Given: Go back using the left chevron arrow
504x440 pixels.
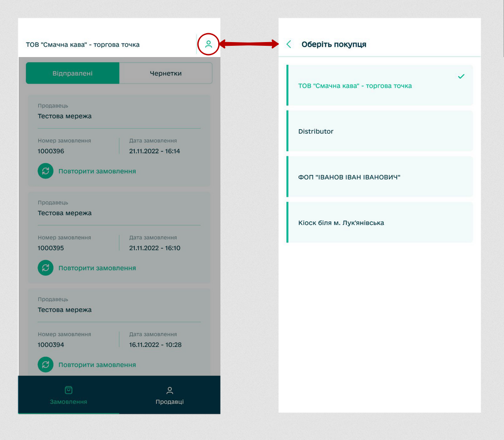Looking at the screenshot, I should click(x=289, y=44).
